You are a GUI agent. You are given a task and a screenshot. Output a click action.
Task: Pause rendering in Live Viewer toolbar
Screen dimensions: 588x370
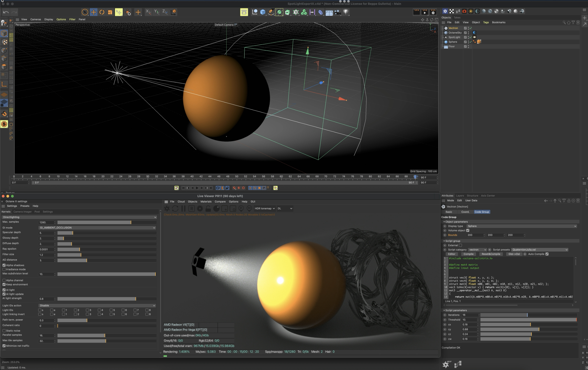click(x=183, y=208)
